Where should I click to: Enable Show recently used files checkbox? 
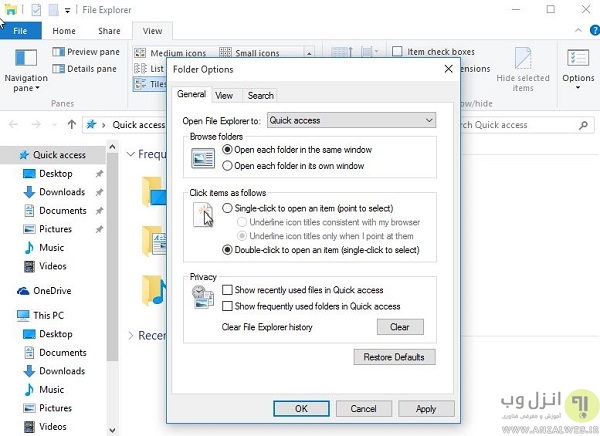pos(227,290)
